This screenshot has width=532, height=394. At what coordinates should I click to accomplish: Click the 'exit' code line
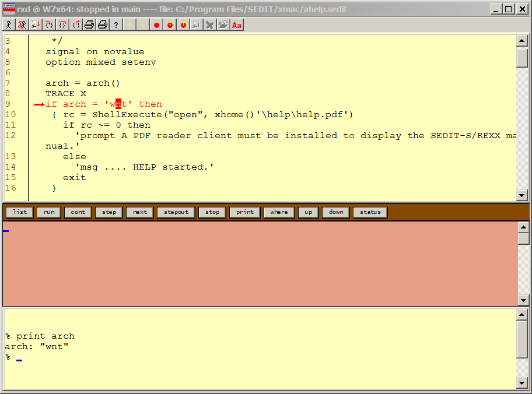74,178
